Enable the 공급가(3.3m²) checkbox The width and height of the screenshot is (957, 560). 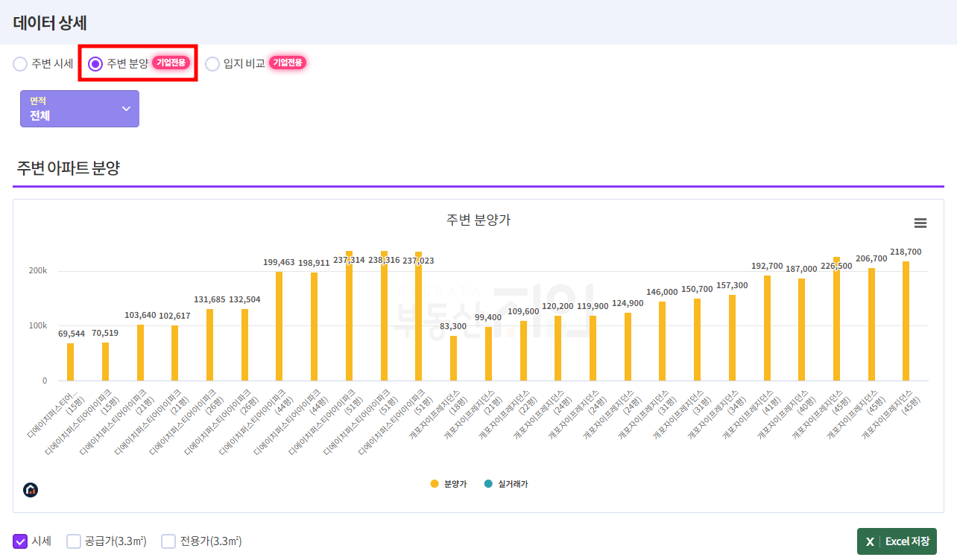[x=74, y=541]
